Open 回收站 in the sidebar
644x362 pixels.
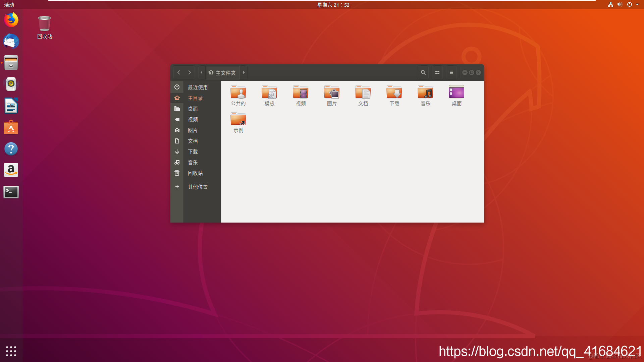195,173
